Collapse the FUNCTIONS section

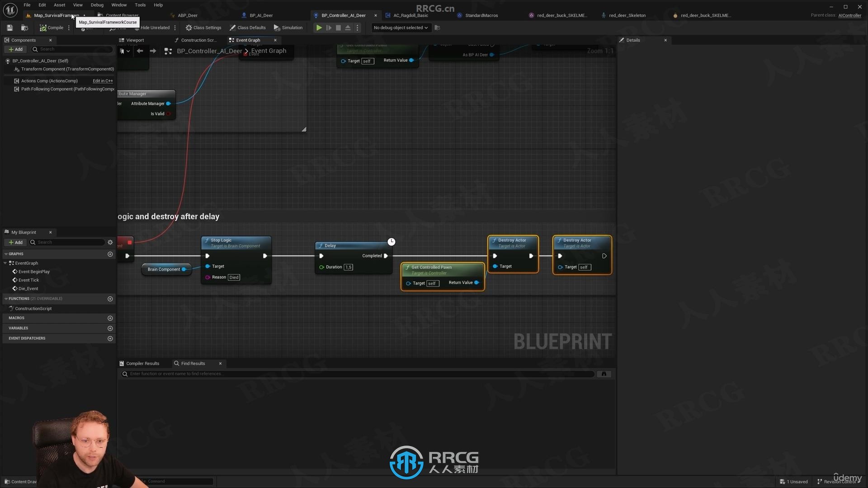coord(6,299)
